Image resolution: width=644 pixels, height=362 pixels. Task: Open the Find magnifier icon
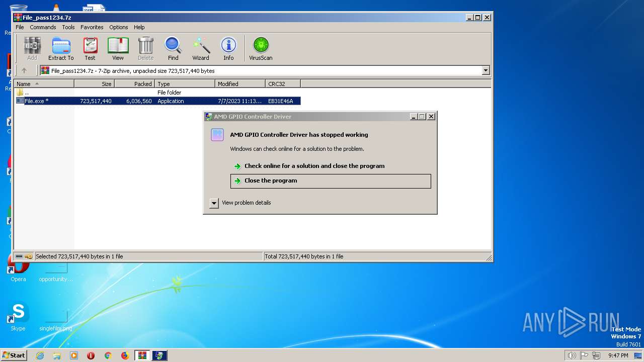coord(173,48)
